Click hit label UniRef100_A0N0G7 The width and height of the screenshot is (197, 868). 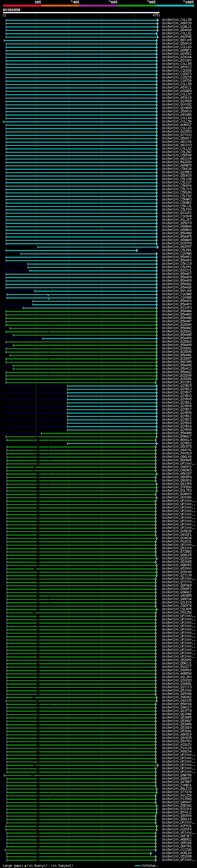(177, 125)
